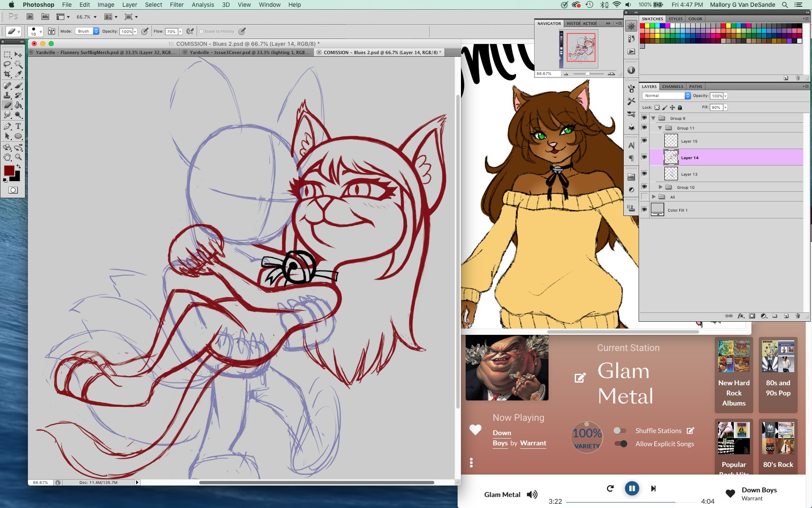Image resolution: width=812 pixels, height=508 pixels.
Task: Select the Lasso tool
Action: 7,64
